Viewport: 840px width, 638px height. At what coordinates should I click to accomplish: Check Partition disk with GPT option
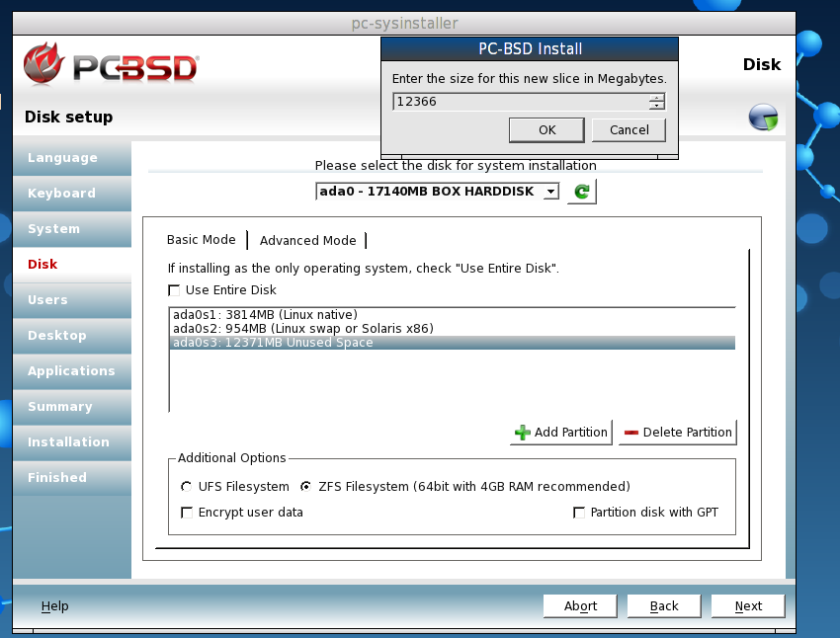point(578,513)
